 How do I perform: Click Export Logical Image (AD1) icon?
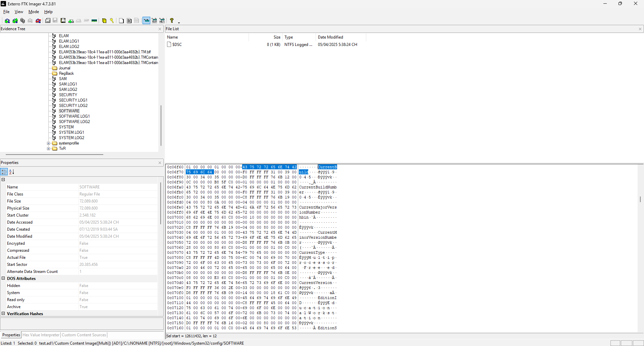63,21
